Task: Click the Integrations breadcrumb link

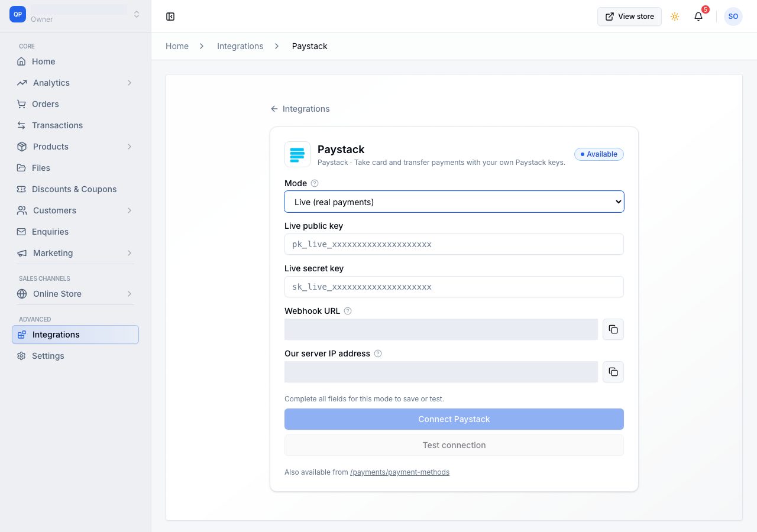Action: (x=240, y=46)
